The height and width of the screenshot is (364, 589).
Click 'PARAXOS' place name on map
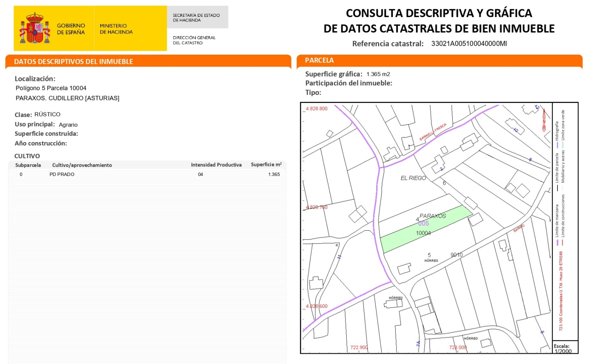[433, 216]
